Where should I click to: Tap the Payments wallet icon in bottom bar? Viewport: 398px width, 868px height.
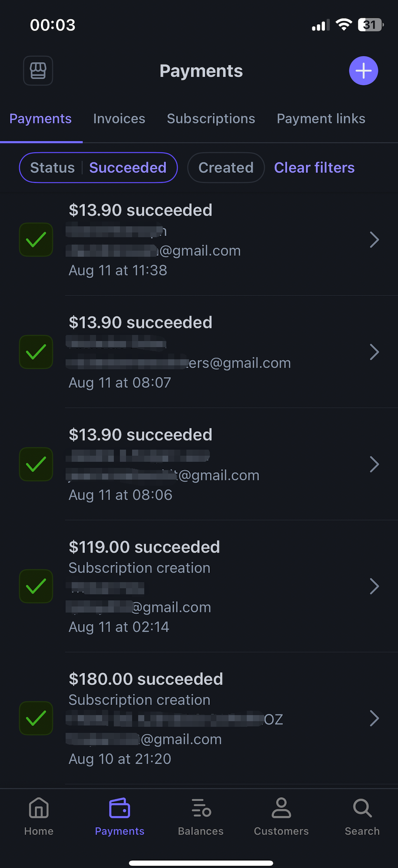[119, 809]
